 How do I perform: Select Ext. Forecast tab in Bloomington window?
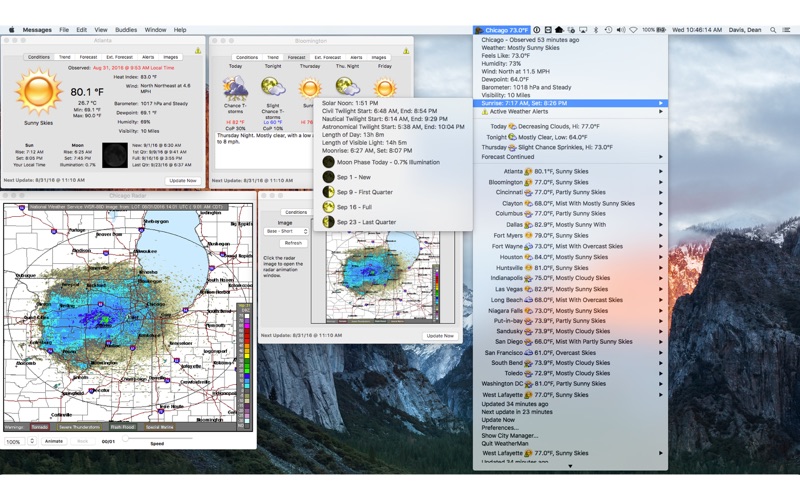point(328,57)
